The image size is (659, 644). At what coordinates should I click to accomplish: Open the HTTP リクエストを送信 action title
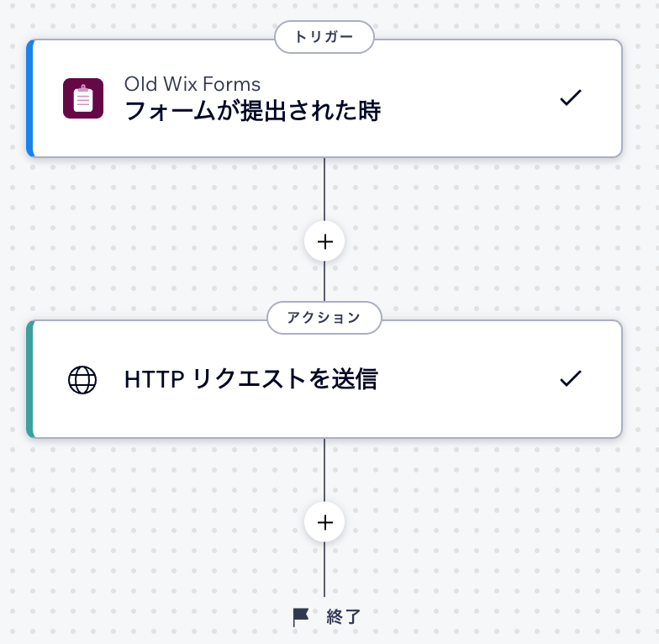[x=250, y=380]
